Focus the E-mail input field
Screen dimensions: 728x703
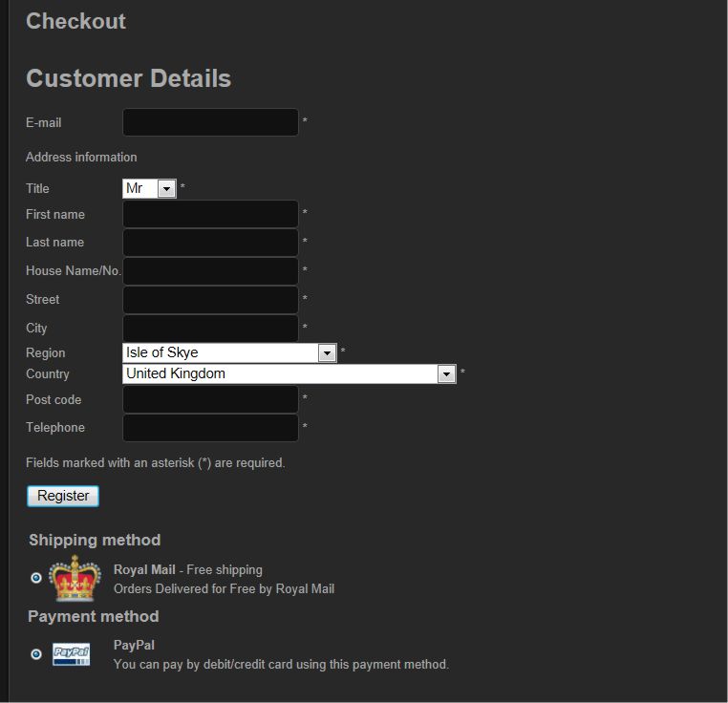[210, 122]
